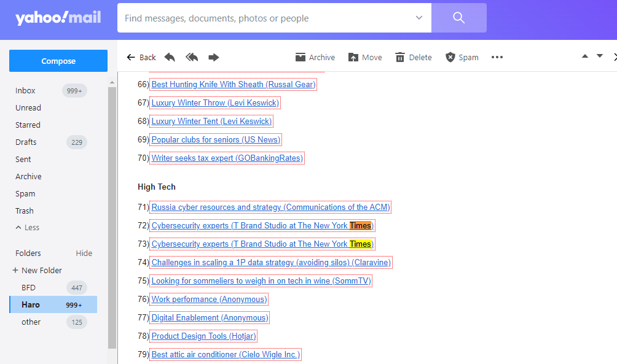Open Product Design Tools (Hotjar) link
Viewport: 617px width, 364px height.
[204, 336]
